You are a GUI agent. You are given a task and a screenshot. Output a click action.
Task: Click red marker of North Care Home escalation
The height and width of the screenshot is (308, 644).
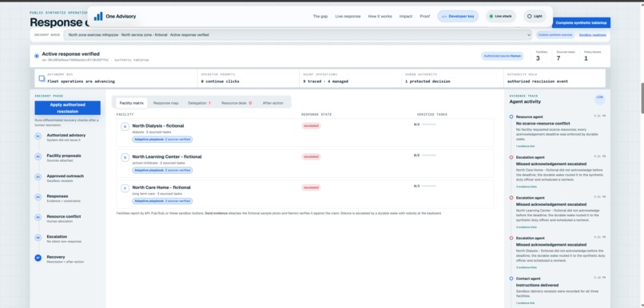(511, 157)
